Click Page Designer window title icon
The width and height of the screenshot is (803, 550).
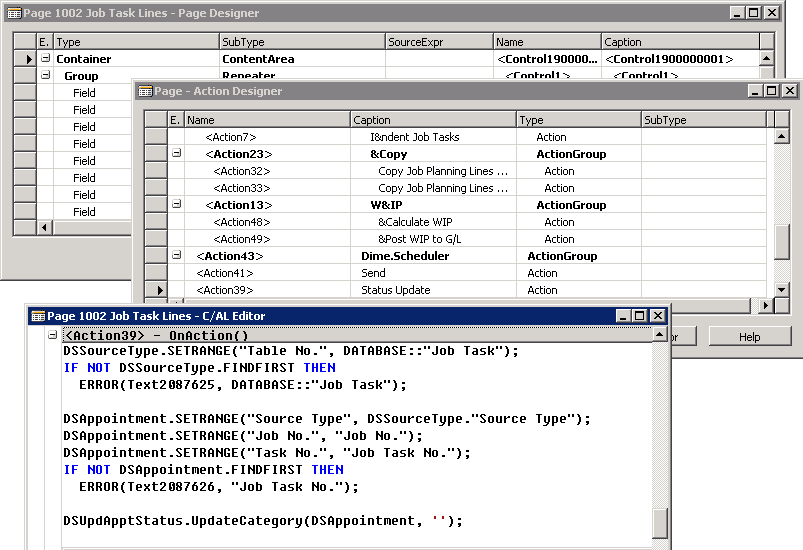pyautogui.click(x=14, y=13)
